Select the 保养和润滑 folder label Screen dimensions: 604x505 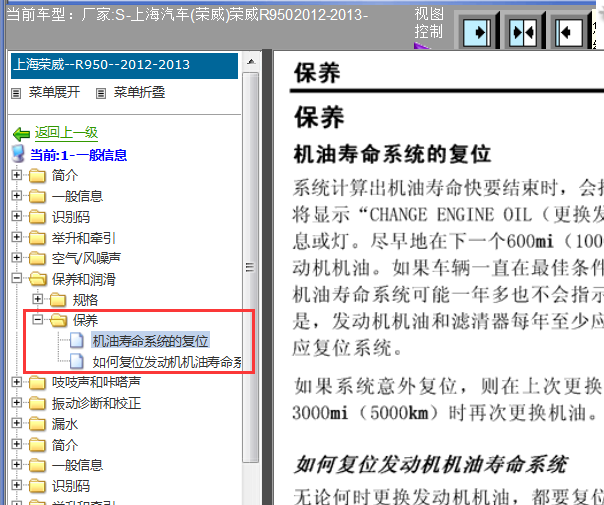coord(84,279)
